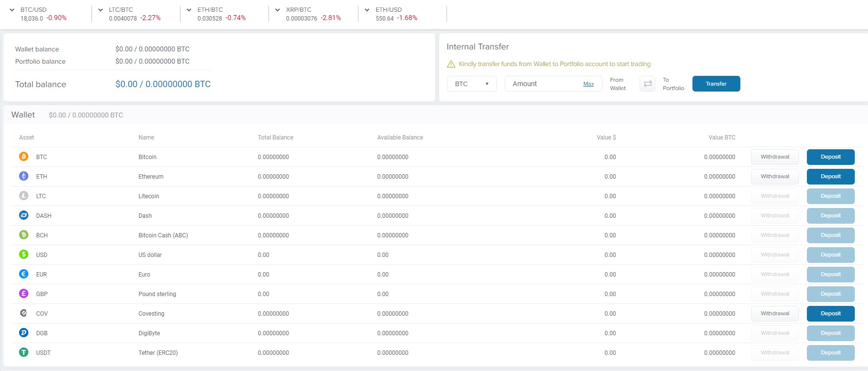This screenshot has width=868, height=371.
Task: Expand the ETH/BTC ticker chevron
Action: [x=189, y=10]
